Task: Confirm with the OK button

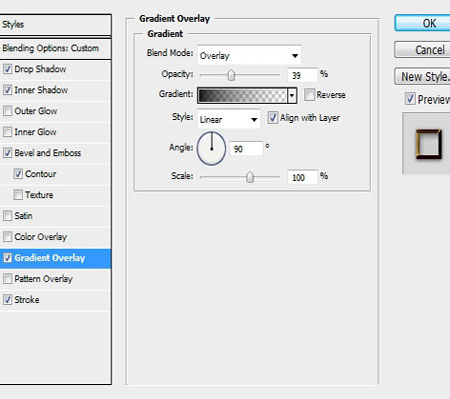Action: (422, 23)
